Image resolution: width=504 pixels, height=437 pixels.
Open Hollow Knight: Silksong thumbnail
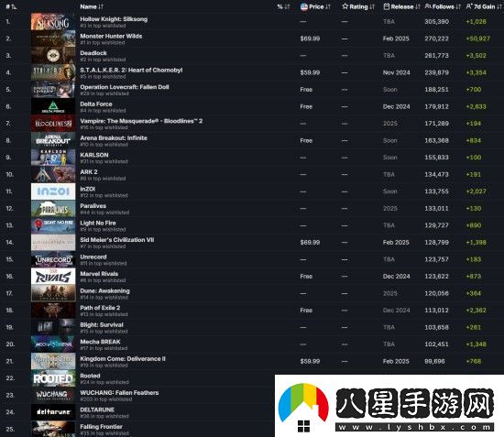[53, 21]
